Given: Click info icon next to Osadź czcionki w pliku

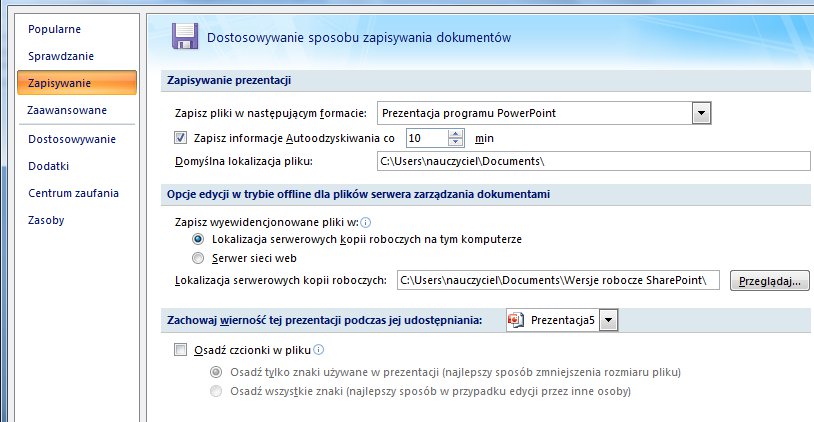Looking at the screenshot, I should pyautogui.click(x=319, y=350).
